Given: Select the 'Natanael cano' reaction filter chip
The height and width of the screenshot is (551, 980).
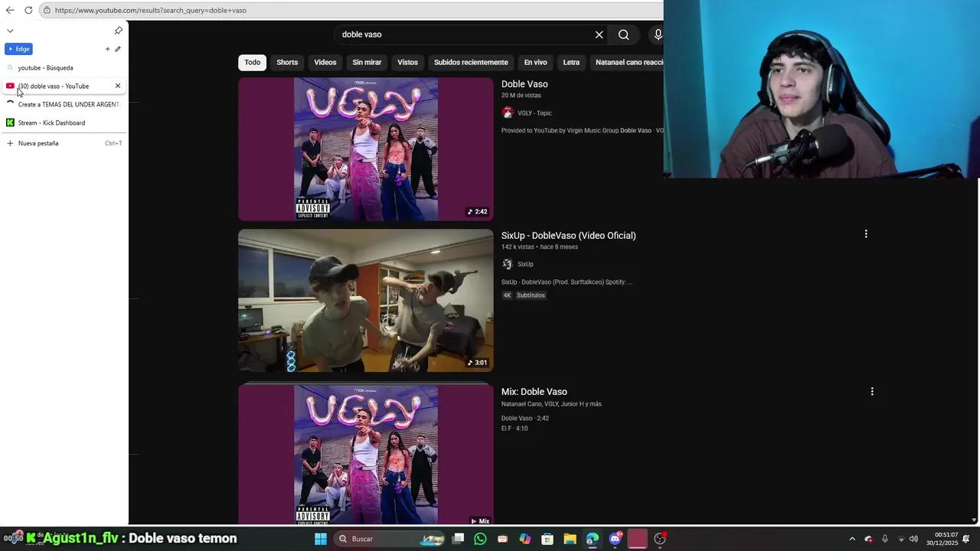Looking at the screenshot, I should click(627, 62).
